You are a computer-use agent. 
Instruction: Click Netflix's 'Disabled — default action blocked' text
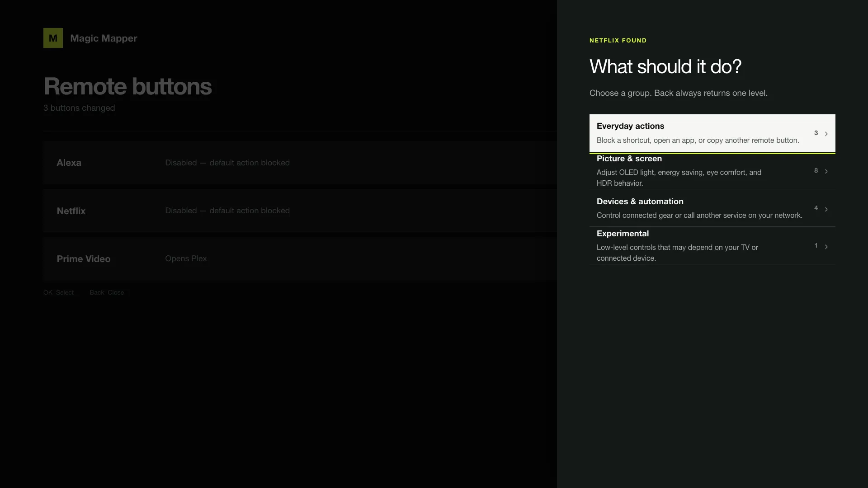227,211
